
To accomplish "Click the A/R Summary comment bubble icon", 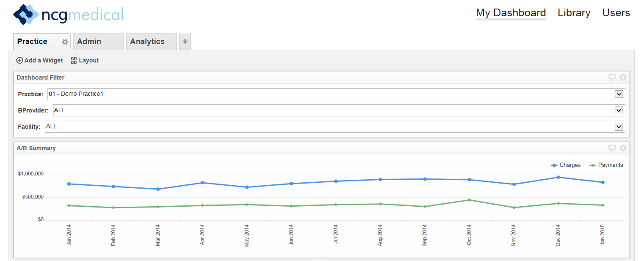I will [612, 148].
